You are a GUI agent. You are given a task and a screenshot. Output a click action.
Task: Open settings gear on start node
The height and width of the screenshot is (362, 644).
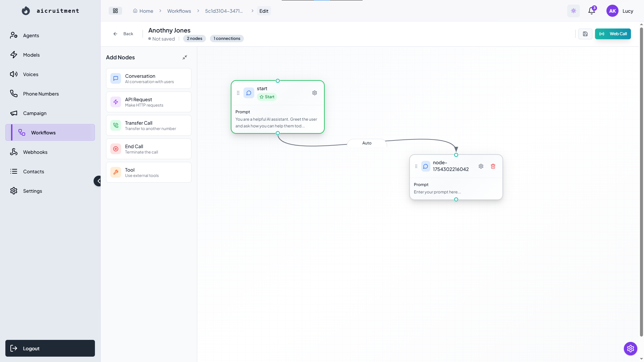click(x=315, y=93)
